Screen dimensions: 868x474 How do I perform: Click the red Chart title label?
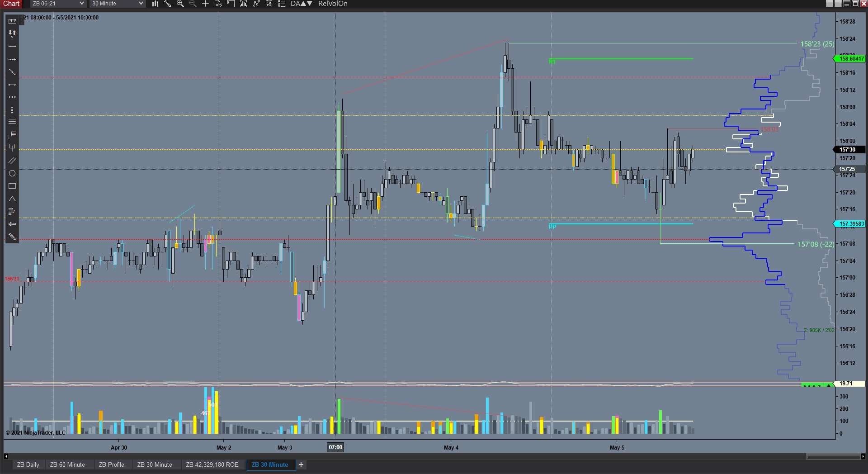pos(11,4)
